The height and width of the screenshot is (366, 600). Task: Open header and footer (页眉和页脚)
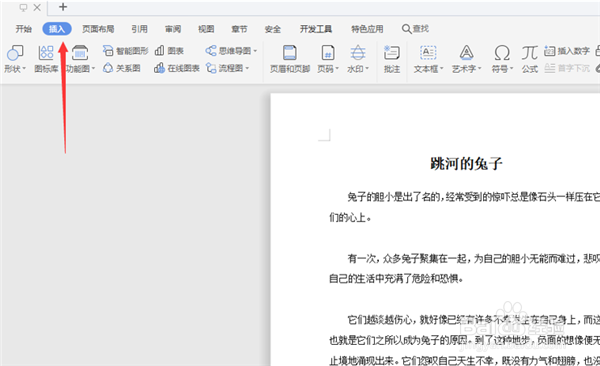[290, 59]
